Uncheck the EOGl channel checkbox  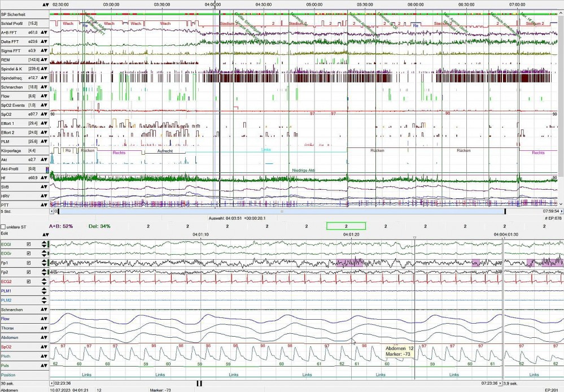28,245
